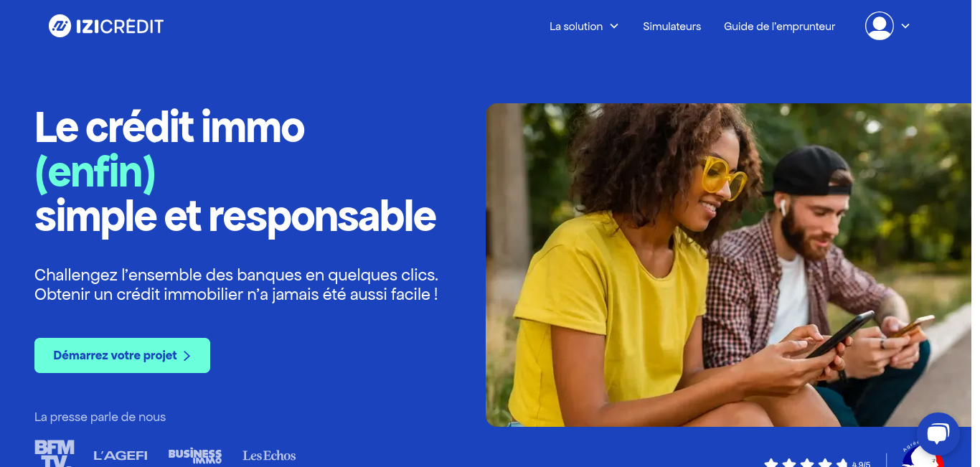Click the five-star rating icons
The width and height of the screenshot is (980, 467).
(x=806, y=463)
